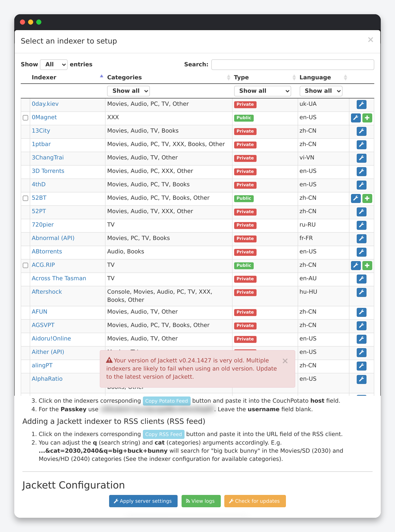Open the Categories Show all filter
395x532 pixels.
tap(128, 91)
